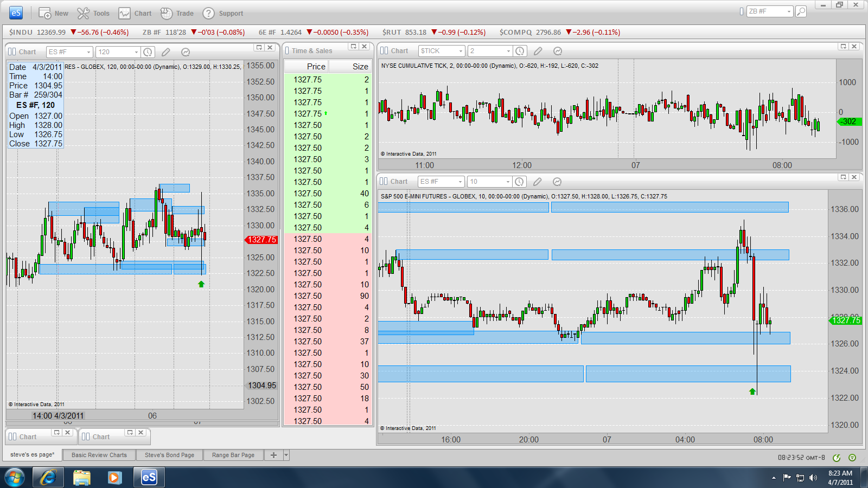Open Windows Media Player from taskbar
Viewport: 868px width, 488px height.
(114, 477)
